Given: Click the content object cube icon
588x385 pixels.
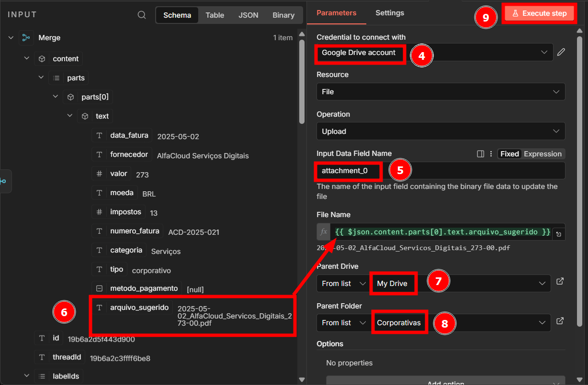Looking at the screenshot, I should (x=42, y=59).
